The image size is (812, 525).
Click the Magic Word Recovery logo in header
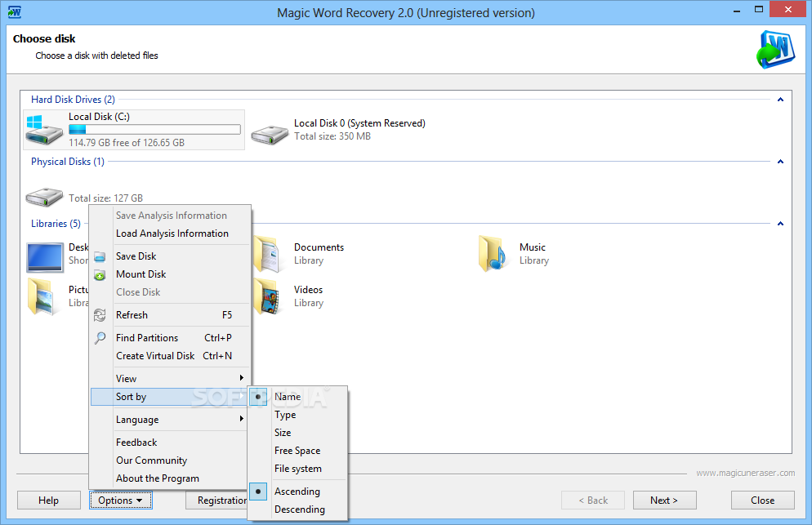coord(776,50)
